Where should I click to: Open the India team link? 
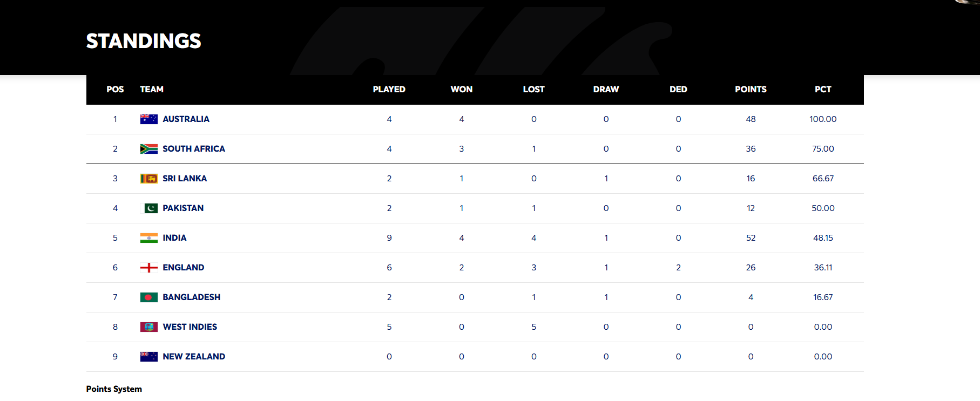click(174, 238)
